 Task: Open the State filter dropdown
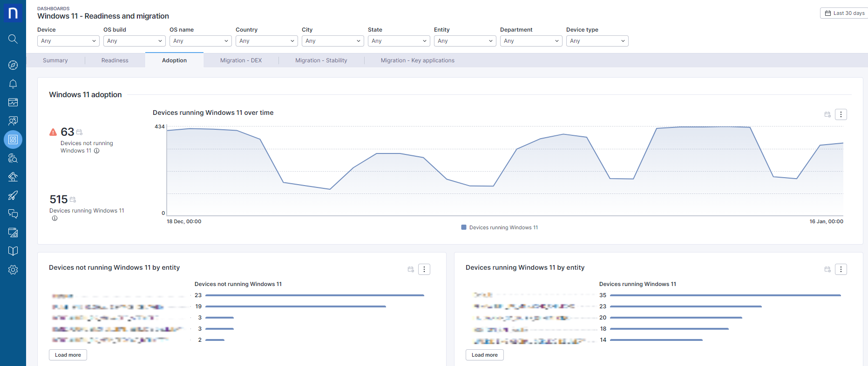pos(399,41)
